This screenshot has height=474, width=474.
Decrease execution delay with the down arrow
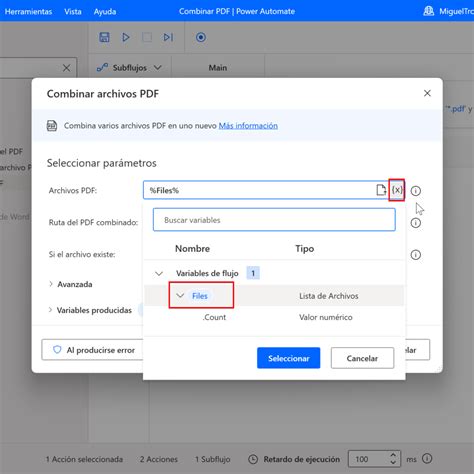tap(393, 463)
